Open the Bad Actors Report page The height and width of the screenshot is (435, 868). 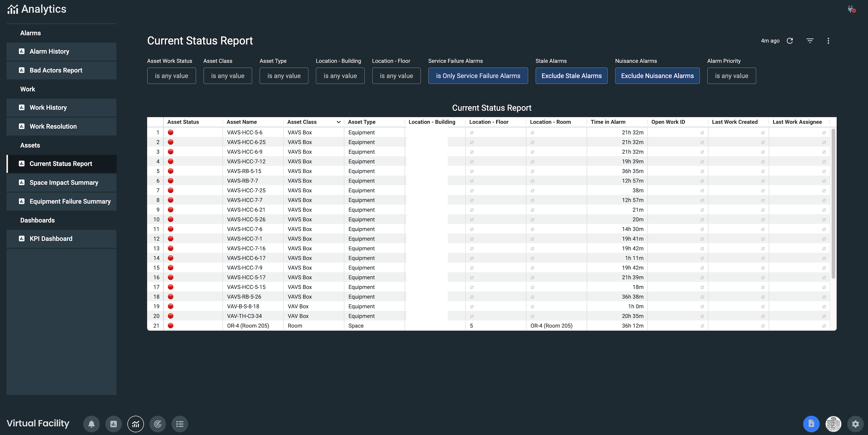pos(56,70)
